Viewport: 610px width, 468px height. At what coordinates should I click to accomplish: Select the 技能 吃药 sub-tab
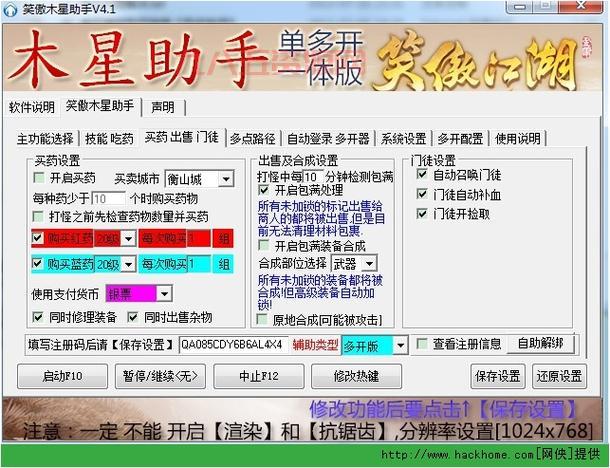pos(109,138)
